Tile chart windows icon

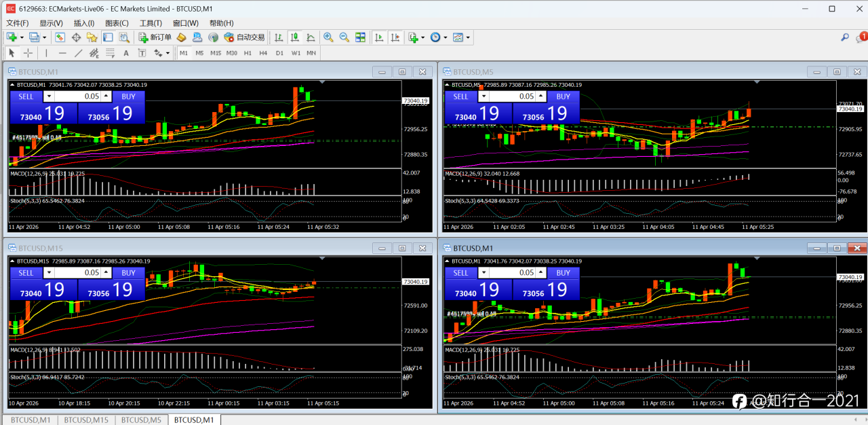(x=360, y=37)
